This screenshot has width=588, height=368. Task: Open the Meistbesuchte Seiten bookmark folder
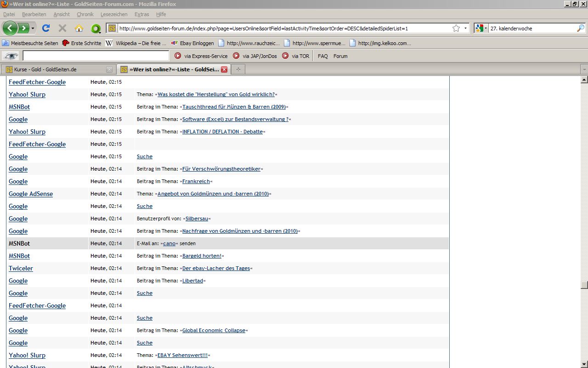click(x=30, y=43)
